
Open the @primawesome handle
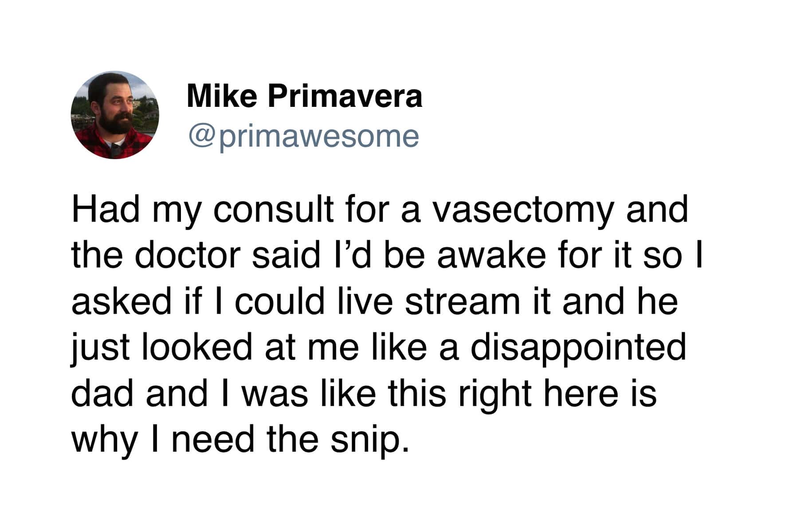tap(304, 137)
